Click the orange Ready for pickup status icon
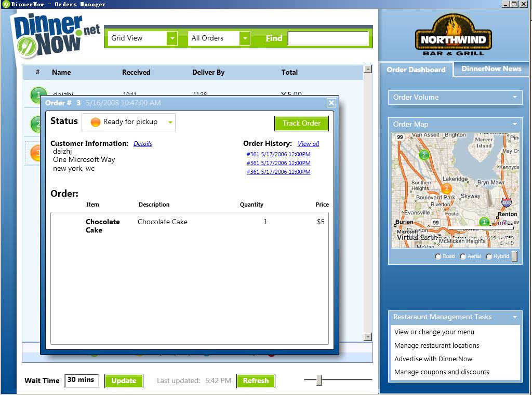 [96, 122]
